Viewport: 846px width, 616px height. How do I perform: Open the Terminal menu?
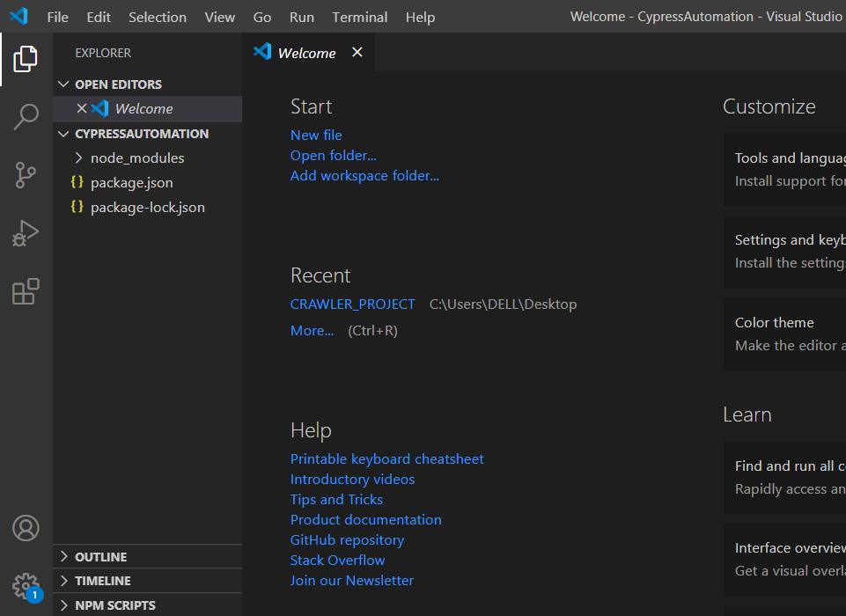360,18
